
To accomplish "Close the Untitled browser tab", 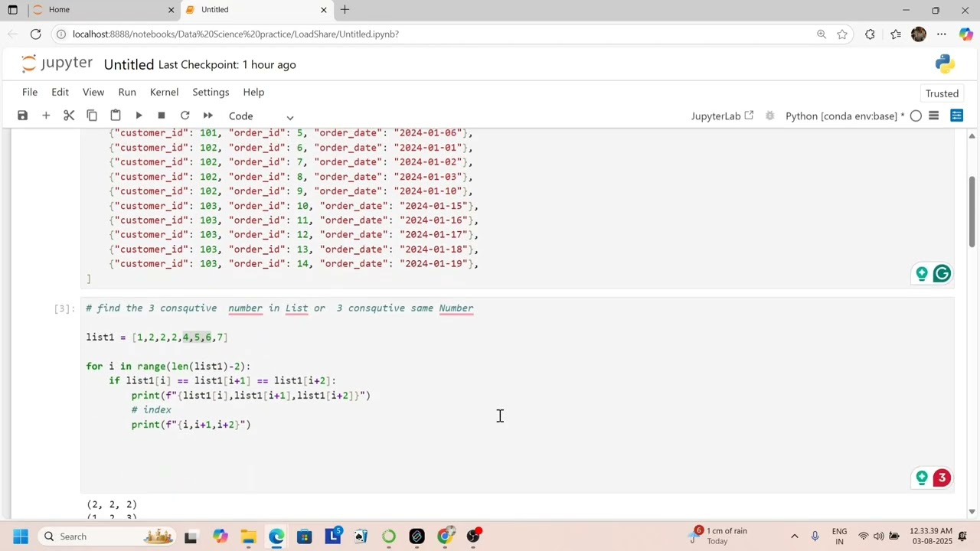I will click(323, 10).
